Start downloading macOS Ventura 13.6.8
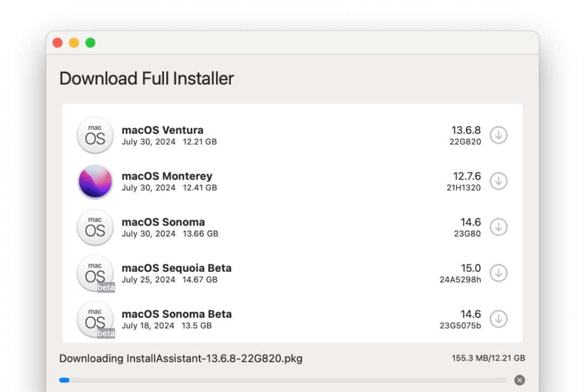This screenshot has height=392, width=585. 498,135
